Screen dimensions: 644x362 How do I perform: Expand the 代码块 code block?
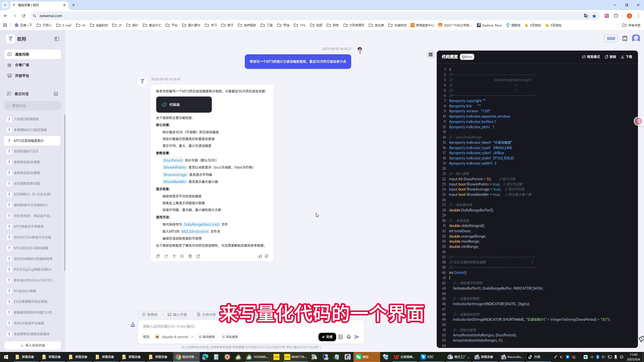click(184, 105)
